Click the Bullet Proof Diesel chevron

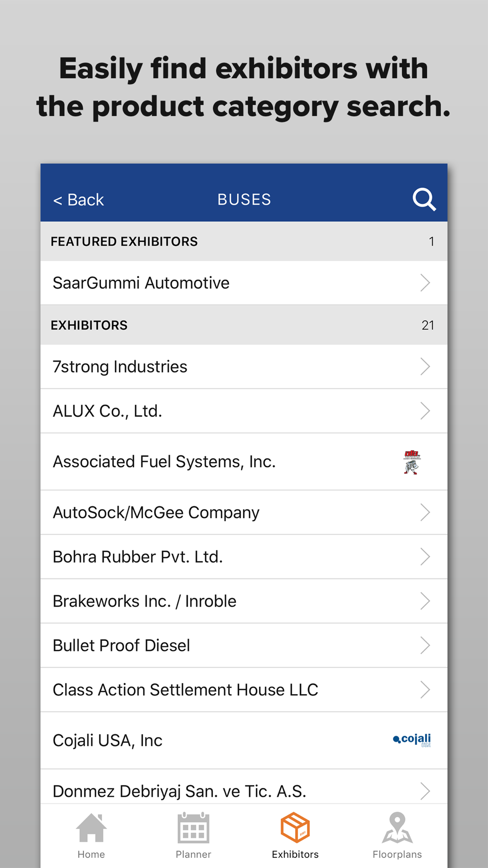[x=425, y=645]
